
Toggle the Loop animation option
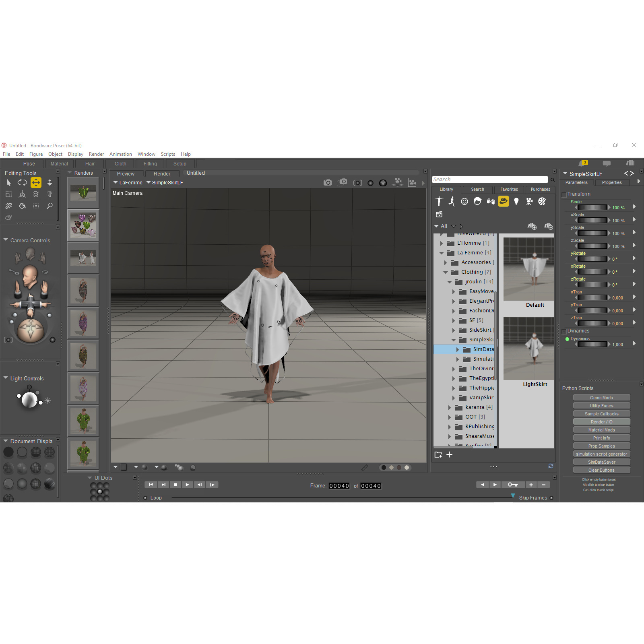[x=145, y=498]
